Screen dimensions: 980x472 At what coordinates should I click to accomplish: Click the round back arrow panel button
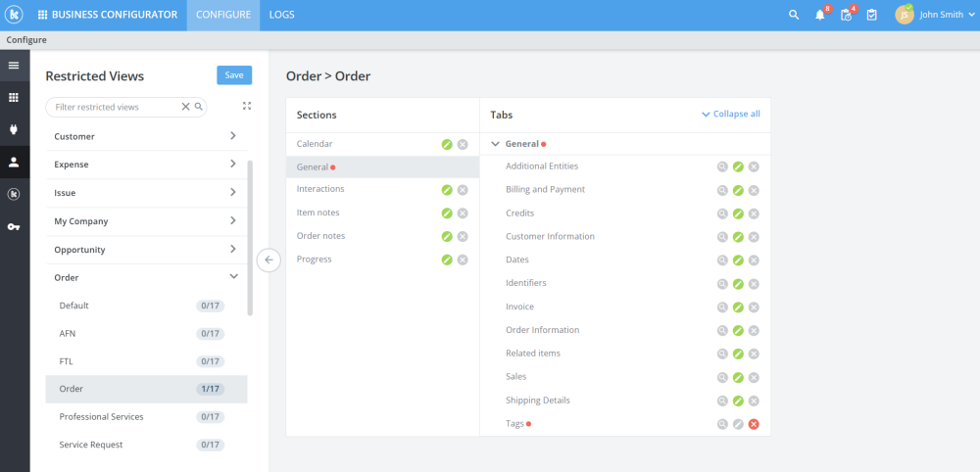pos(269,260)
